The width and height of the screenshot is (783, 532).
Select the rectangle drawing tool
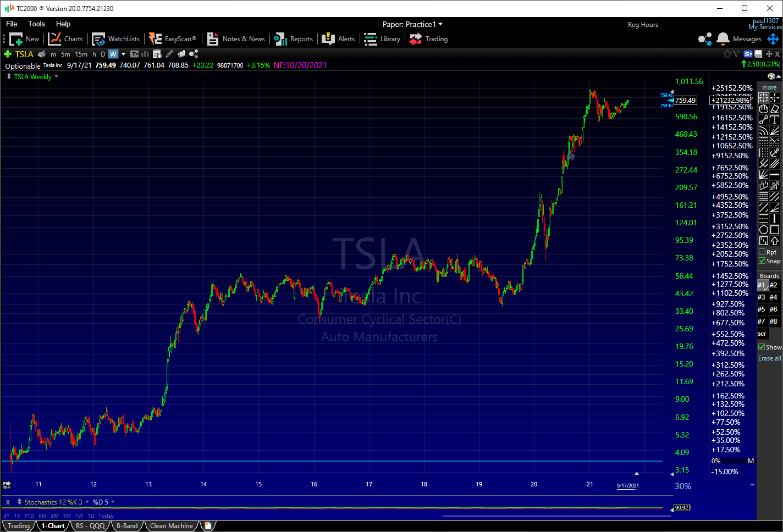click(x=775, y=230)
